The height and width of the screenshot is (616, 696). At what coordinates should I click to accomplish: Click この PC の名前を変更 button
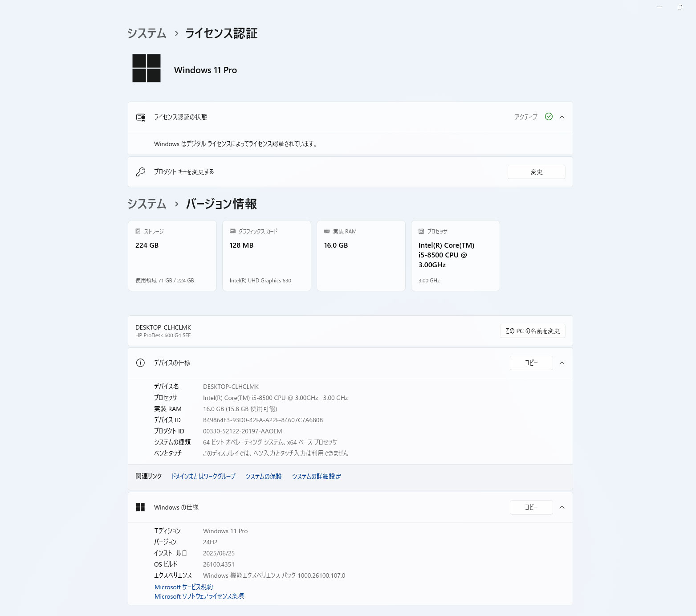tap(533, 331)
